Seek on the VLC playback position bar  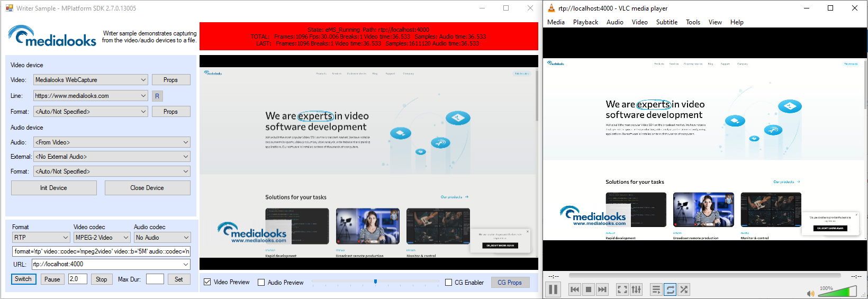[704, 276]
